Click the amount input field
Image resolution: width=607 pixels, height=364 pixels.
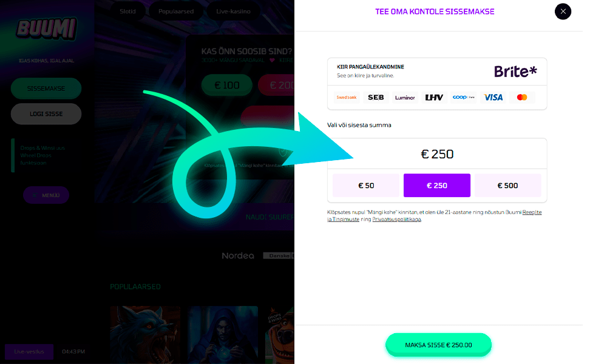pyautogui.click(x=437, y=154)
